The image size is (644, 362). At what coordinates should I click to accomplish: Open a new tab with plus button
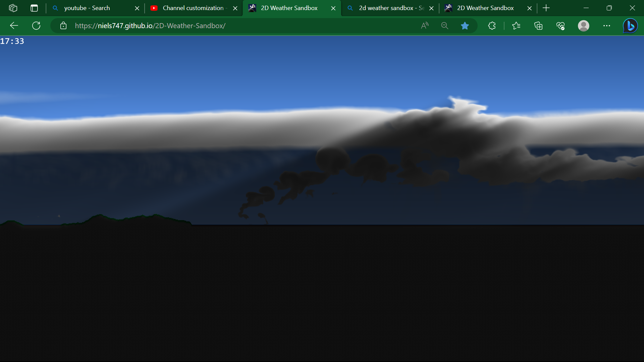pyautogui.click(x=546, y=8)
